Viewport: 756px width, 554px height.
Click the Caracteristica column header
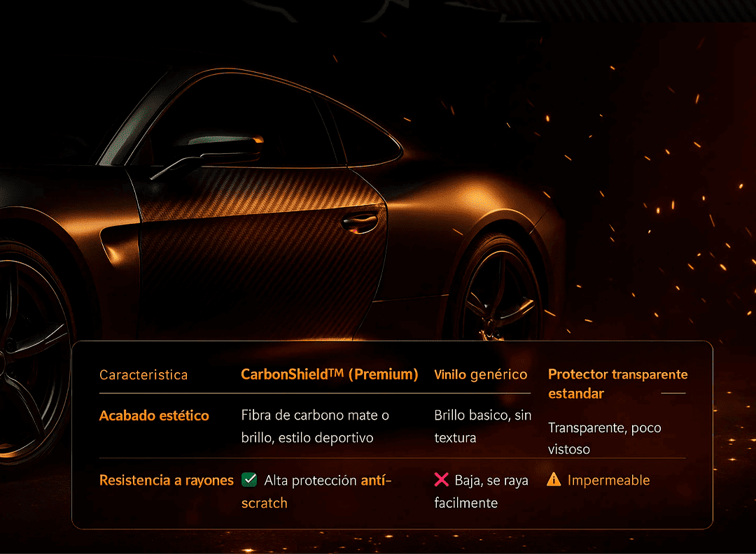coord(143,375)
